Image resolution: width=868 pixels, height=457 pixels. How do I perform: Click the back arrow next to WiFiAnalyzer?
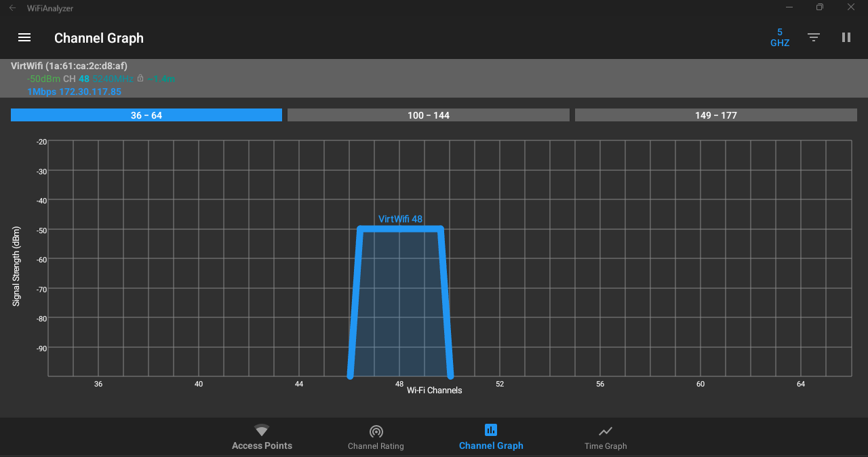(x=12, y=7)
